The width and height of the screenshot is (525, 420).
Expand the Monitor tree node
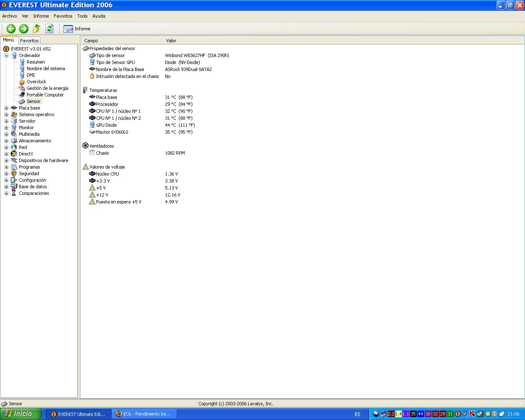pos(6,128)
